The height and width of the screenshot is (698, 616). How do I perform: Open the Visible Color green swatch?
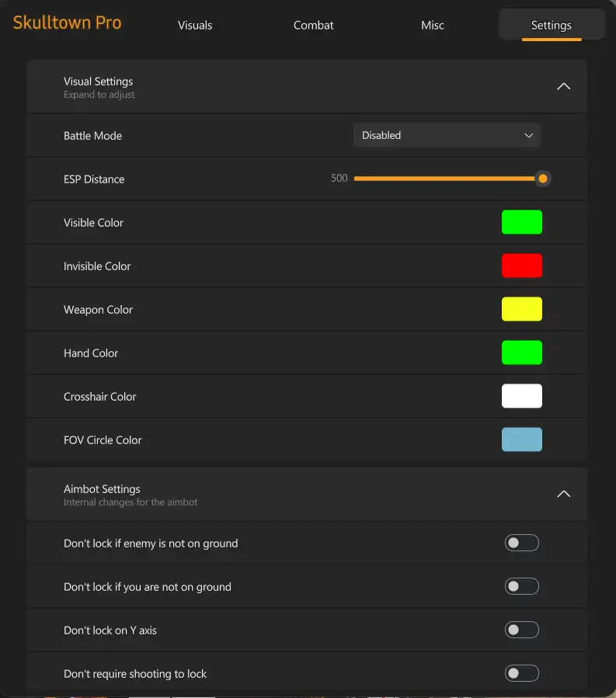click(522, 222)
